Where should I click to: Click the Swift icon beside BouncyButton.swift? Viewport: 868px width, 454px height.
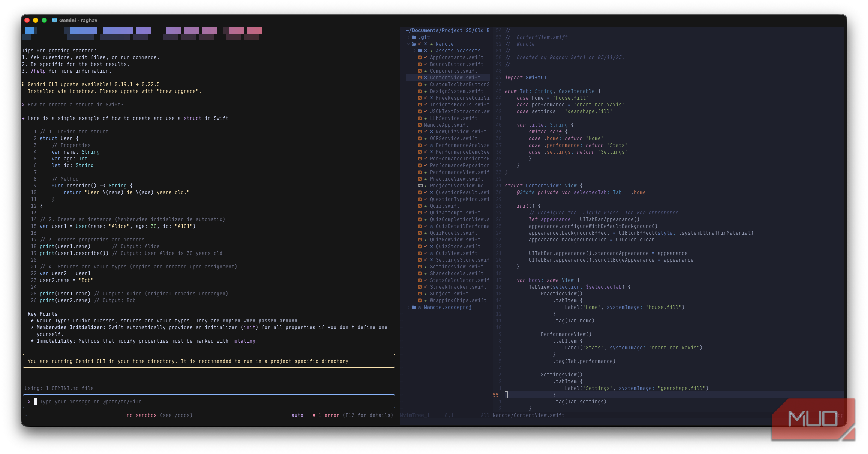(420, 64)
